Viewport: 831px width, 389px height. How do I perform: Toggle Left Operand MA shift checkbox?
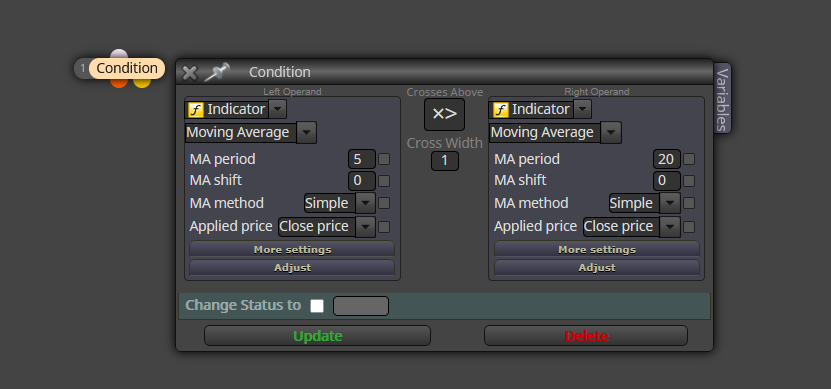point(384,181)
